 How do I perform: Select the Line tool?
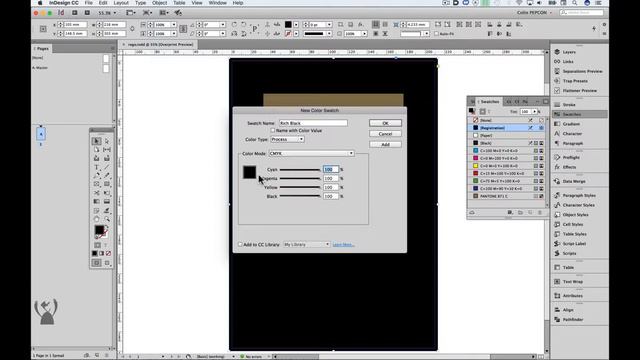pos(107,167)
